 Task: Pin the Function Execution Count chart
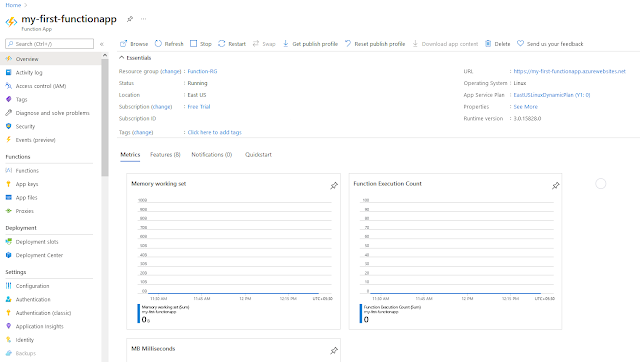coord(556,186)
